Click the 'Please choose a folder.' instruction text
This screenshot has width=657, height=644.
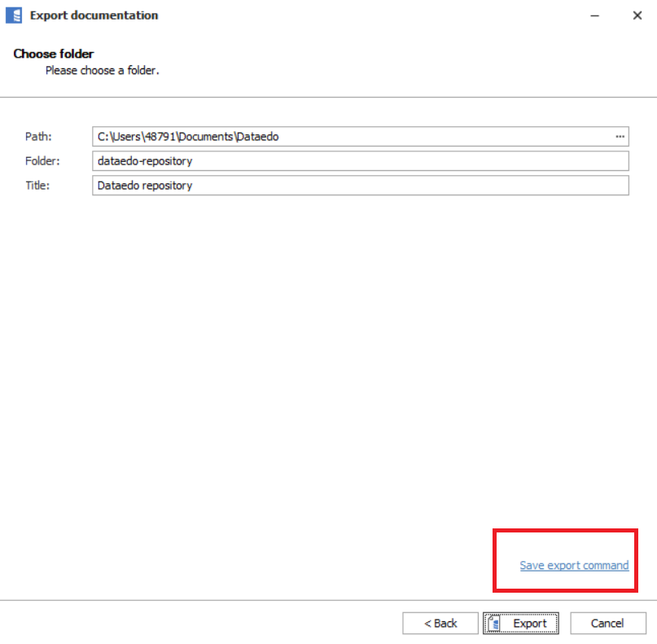click(x=102, y=71)
